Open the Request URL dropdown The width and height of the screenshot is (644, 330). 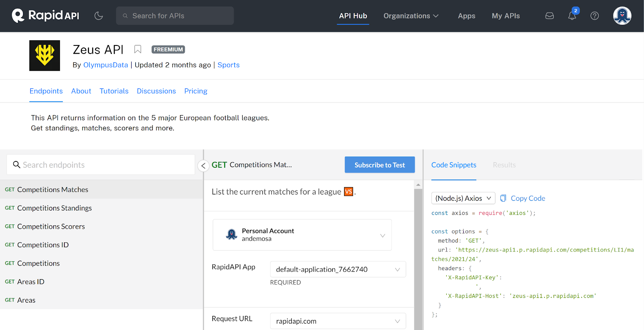(338, 321)
